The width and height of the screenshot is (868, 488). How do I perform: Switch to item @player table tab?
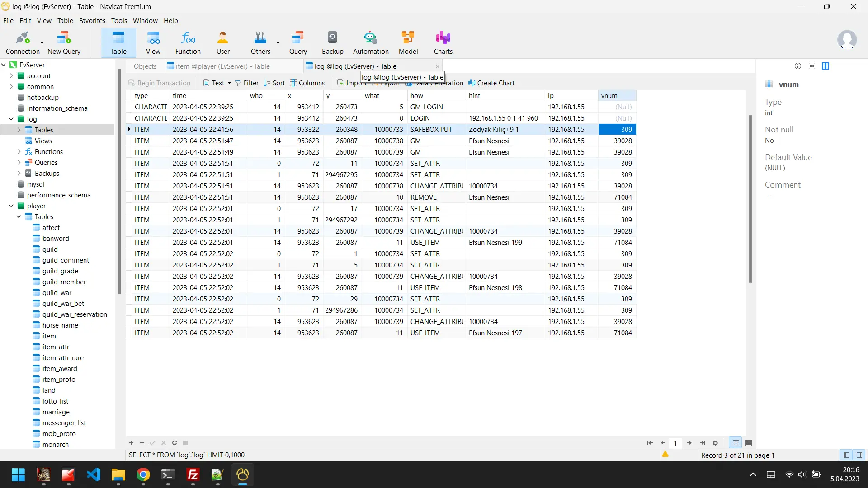218,66
